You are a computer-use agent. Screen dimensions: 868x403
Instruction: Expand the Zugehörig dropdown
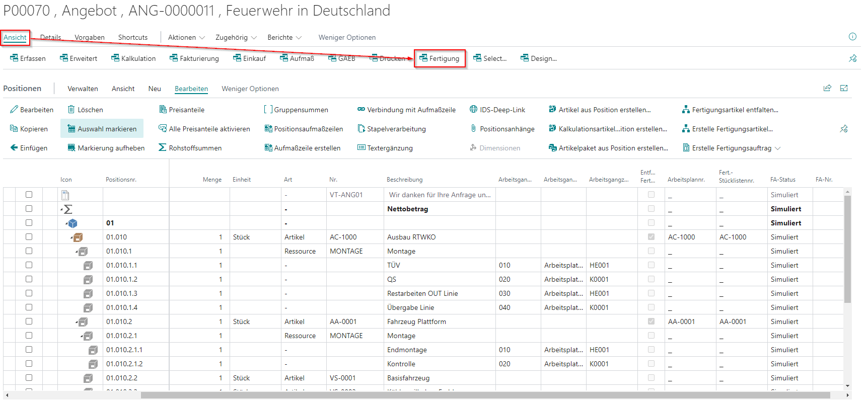236,37
